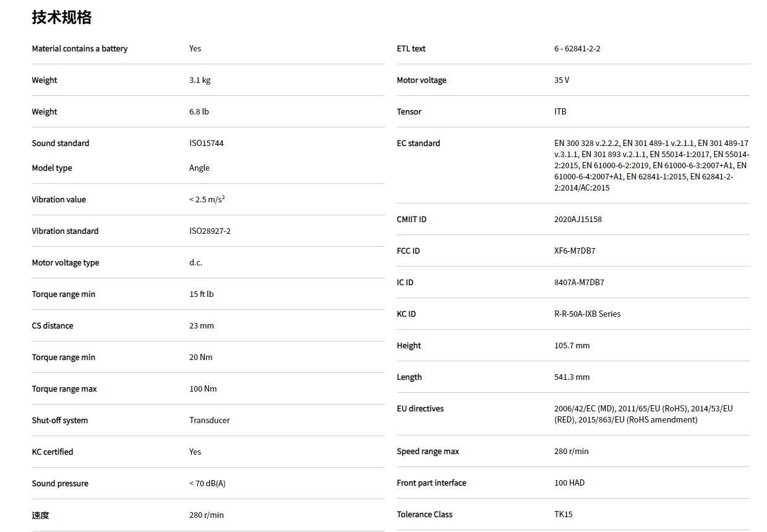Click the "CS distance" label
Screen dimensions: 767x532
pyautogui.click(x=53, y=326)
